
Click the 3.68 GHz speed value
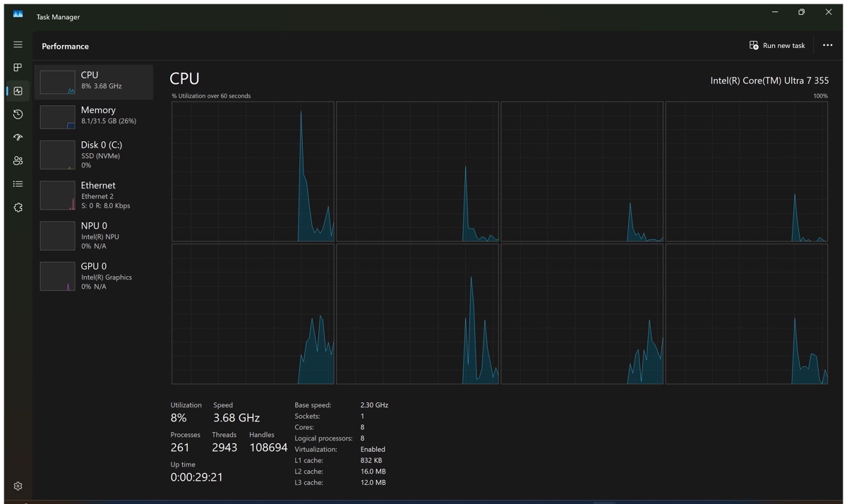click(x=236, y=418)
